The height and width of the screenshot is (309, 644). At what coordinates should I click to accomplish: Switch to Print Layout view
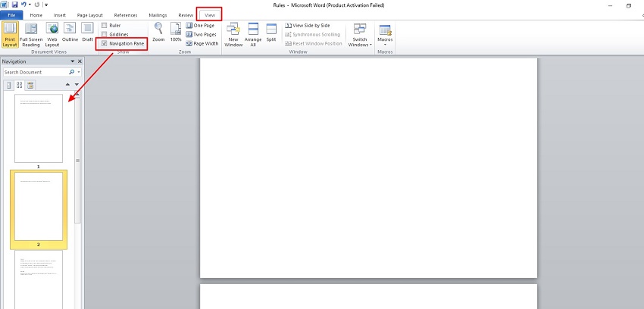(x=10, y=34)
